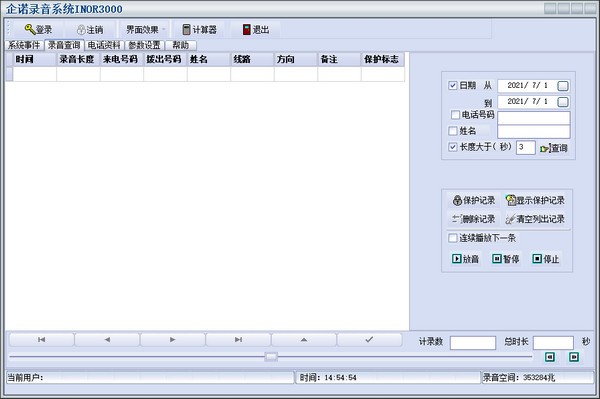Click the edit record up-triangle navigator button
The width and height of the screenshot is (600, 399).
coord(304,340)
